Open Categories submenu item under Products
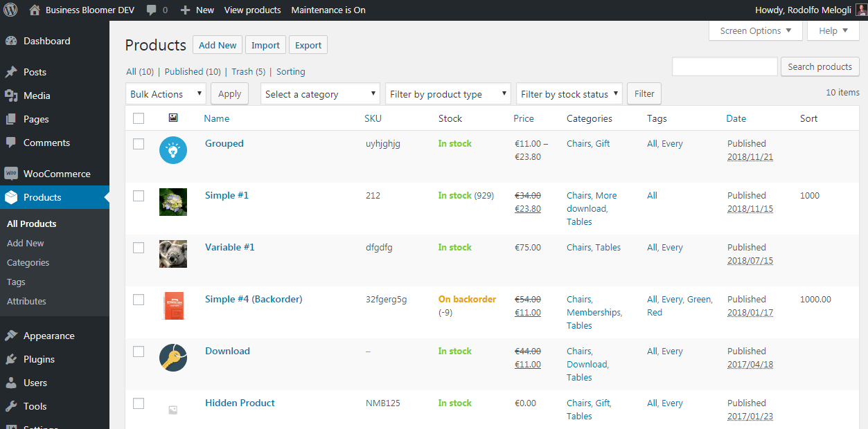 (28, 262)
